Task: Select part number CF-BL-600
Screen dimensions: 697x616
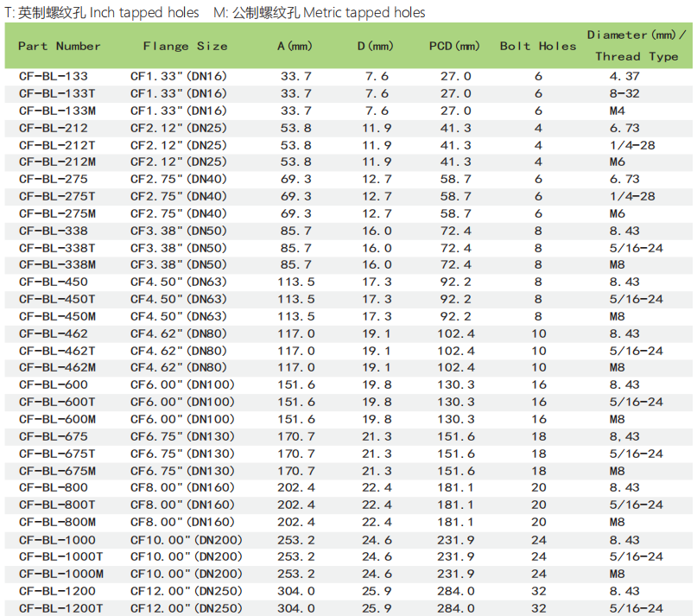Action: tap(53, 384)
